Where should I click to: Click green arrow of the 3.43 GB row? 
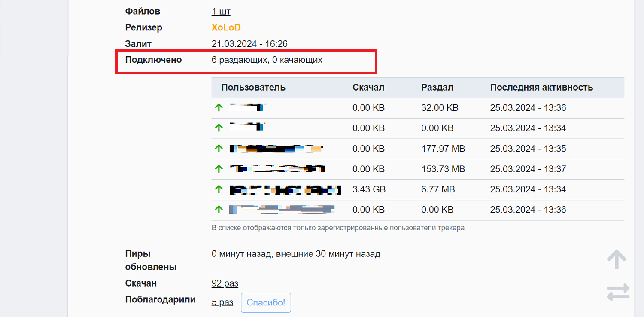[x=219, y=189]
